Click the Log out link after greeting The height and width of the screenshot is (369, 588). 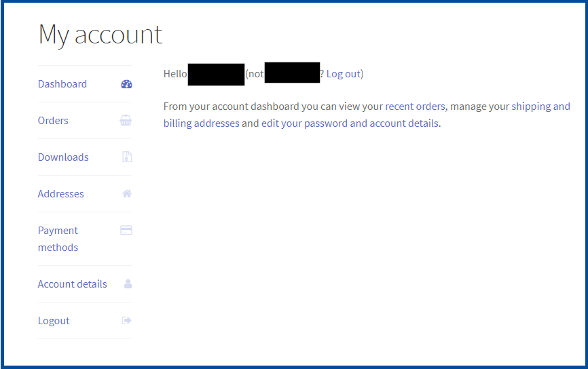[x=344, y=74]
